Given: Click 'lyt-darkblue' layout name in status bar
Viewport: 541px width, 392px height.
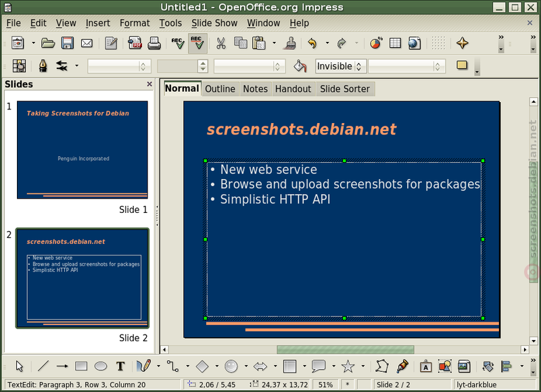Looking at the screenshot, I should click(477, 385).
